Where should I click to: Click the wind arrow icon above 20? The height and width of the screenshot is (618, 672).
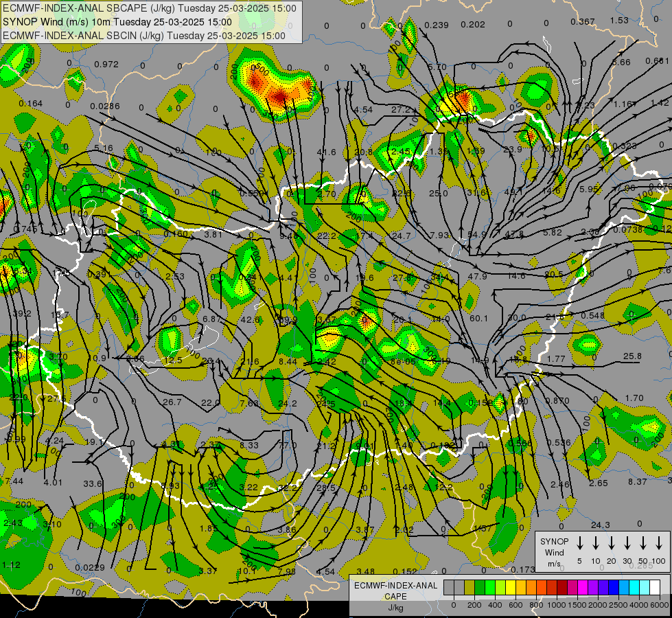click(612, 543)
